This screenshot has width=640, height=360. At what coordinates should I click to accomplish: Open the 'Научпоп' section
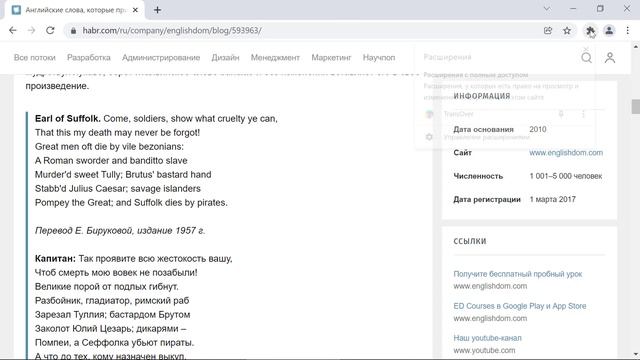(379, 58)
